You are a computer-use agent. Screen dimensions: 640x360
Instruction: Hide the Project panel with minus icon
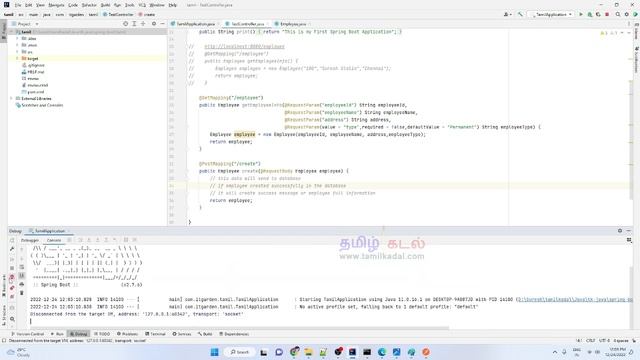162,24
